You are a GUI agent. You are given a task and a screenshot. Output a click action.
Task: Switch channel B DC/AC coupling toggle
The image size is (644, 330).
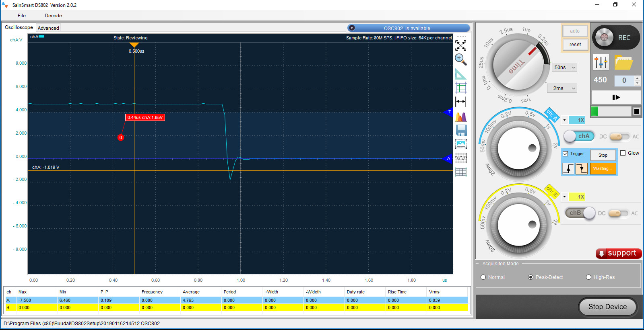click(x=618, y=213)
